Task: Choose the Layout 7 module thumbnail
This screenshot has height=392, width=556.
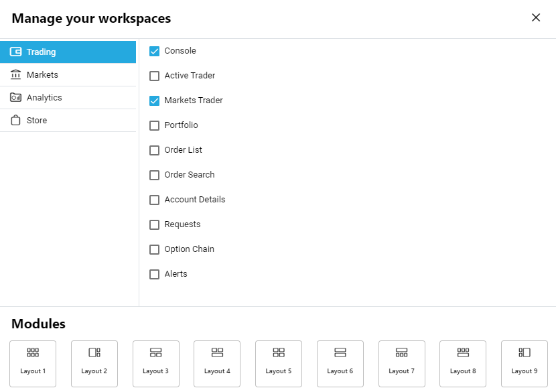Action: (402, 363)
